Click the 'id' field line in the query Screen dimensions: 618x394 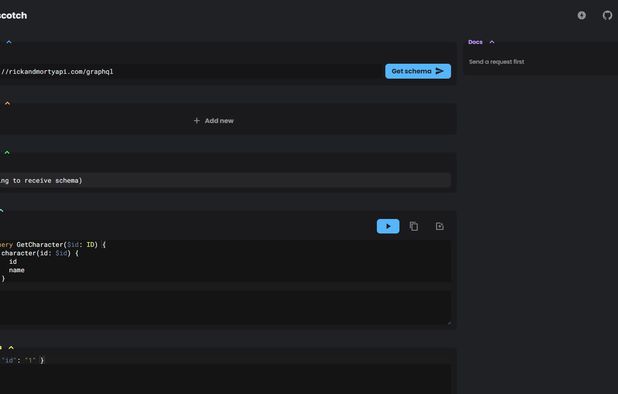point(13,262)
